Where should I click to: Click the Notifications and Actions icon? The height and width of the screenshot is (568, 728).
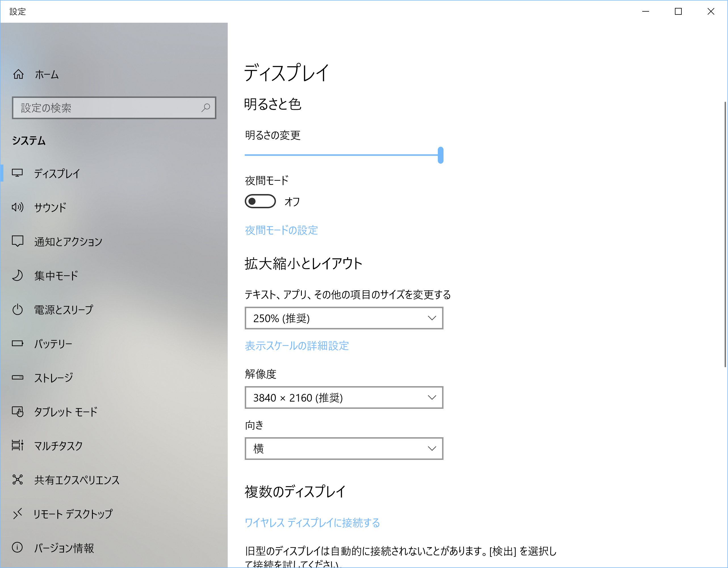pos(17,241)
